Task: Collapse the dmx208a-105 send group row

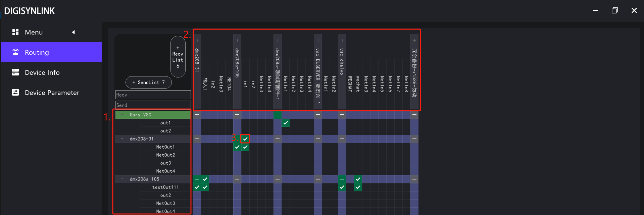Action: [x=122, y=179]
